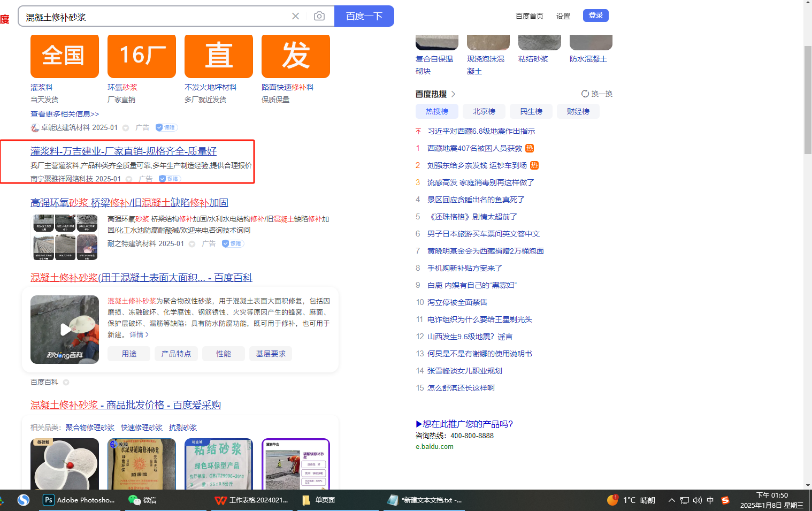Image resolution: width=812 pixels, height=511 pixels.
Task: Click the 登录 button
Action: coord(596,16)
